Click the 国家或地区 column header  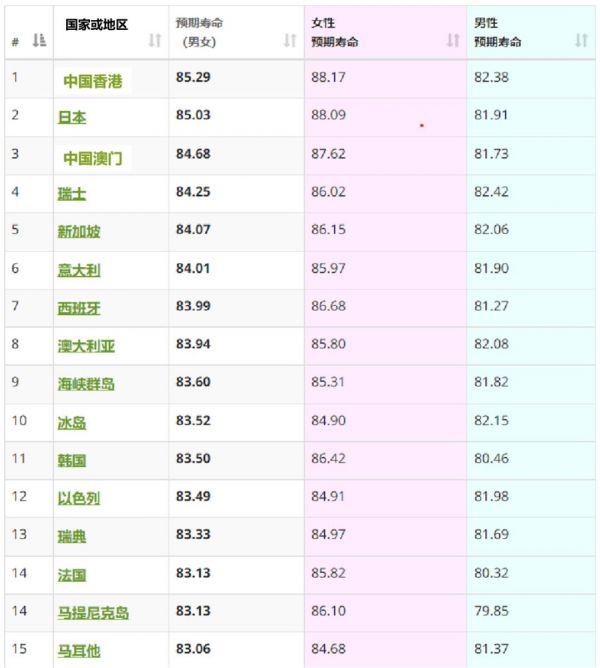click(96, 25)
